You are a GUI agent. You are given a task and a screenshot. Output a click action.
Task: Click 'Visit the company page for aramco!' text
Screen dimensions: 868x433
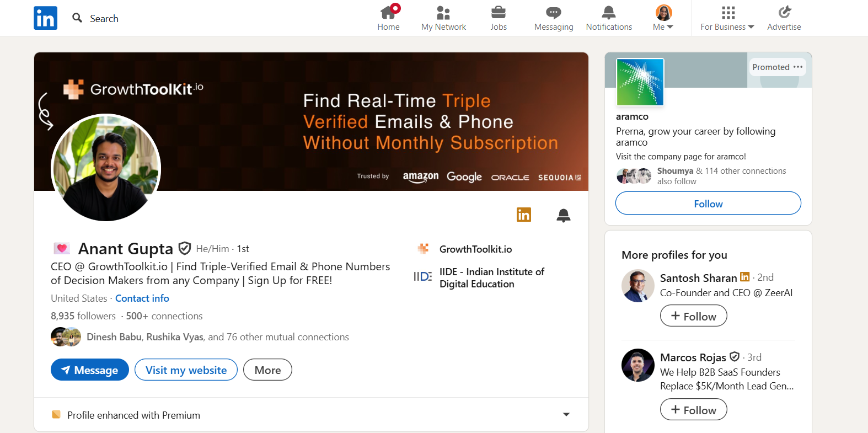(x=681, y=157)
